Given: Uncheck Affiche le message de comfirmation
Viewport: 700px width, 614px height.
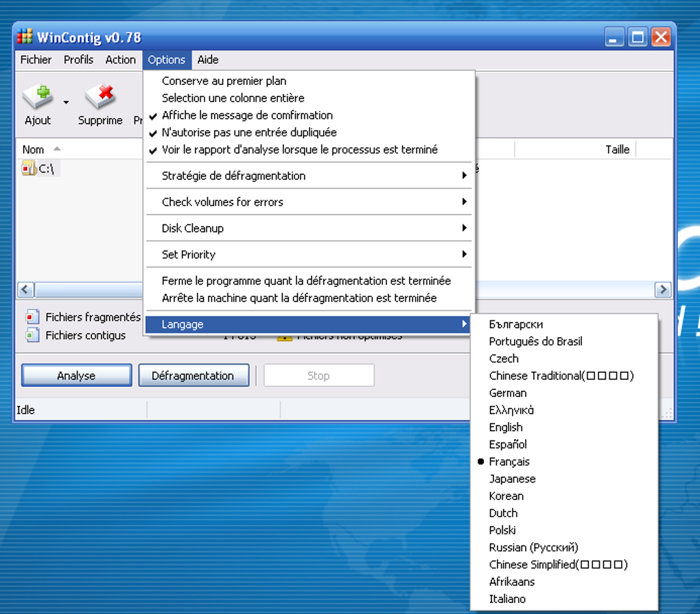Looking at the screenshot, I should click(x=309, y=115).
